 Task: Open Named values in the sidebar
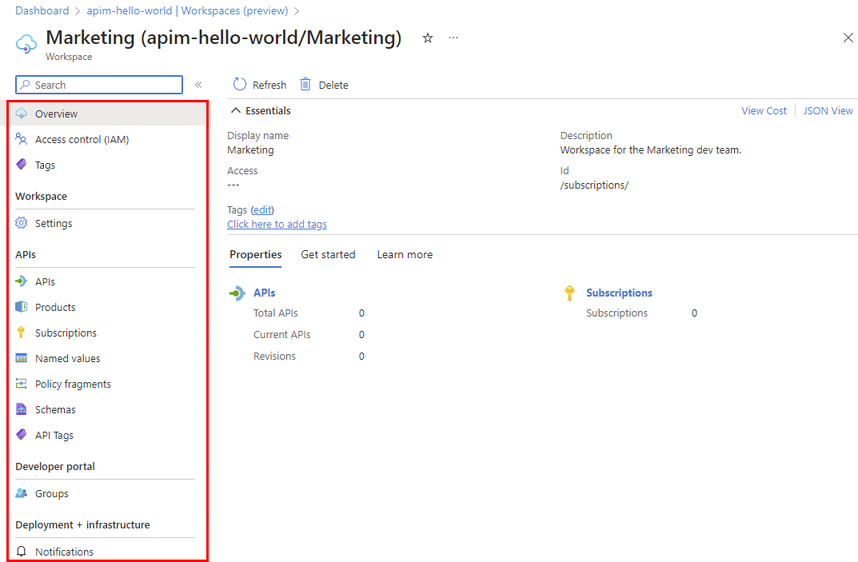[x=67, y=359]
